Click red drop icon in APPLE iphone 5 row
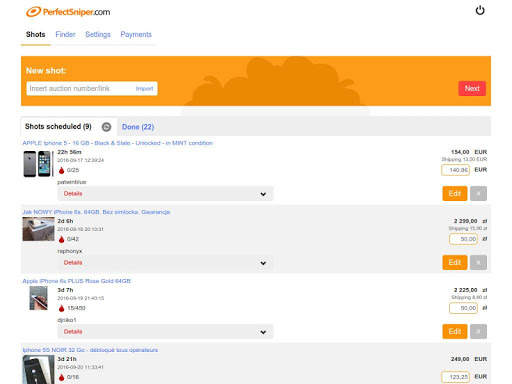512x384 pixels. tap(61, 170)
